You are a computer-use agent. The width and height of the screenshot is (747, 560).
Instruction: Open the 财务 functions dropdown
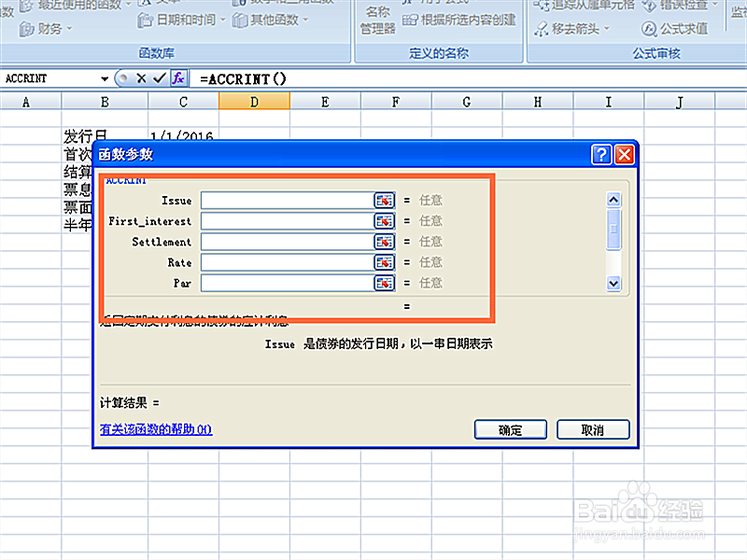[x=46, y=29]
